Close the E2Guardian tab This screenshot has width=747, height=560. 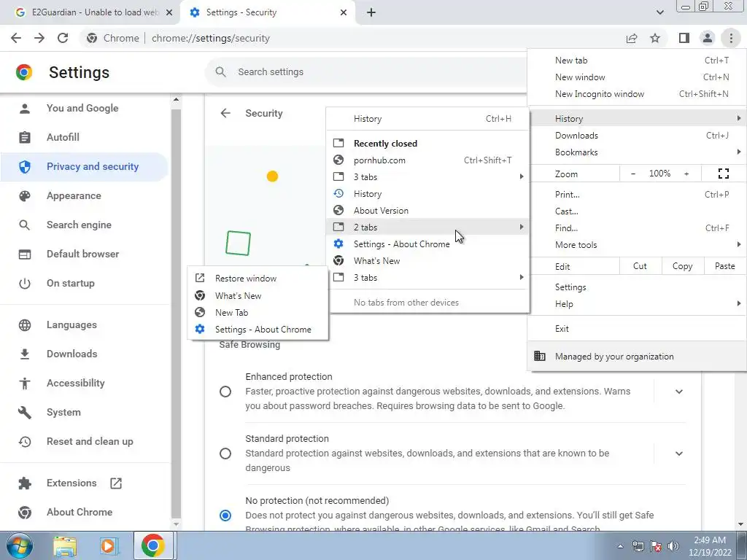point(169,12)
